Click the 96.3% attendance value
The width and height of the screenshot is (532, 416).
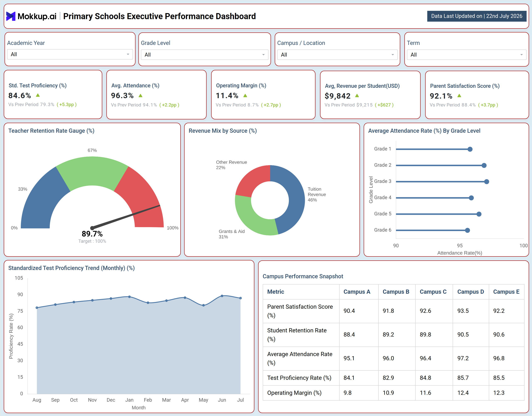(x=122, y=96)
